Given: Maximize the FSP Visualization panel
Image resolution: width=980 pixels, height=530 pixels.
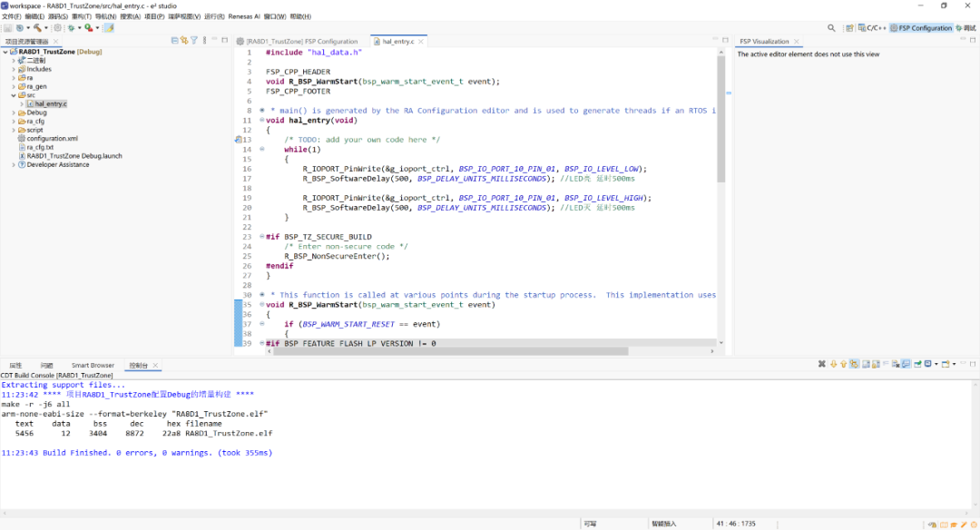Looking at the screenshot, I should tap(973, 40).
